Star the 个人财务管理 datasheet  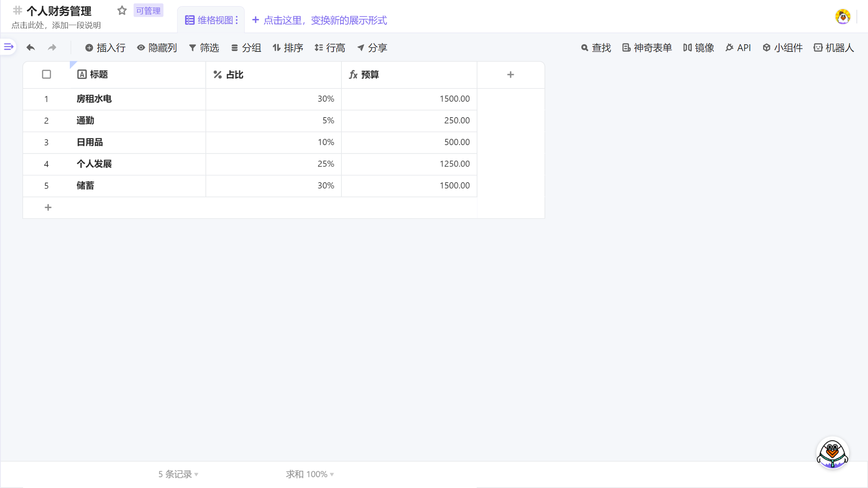122,11
